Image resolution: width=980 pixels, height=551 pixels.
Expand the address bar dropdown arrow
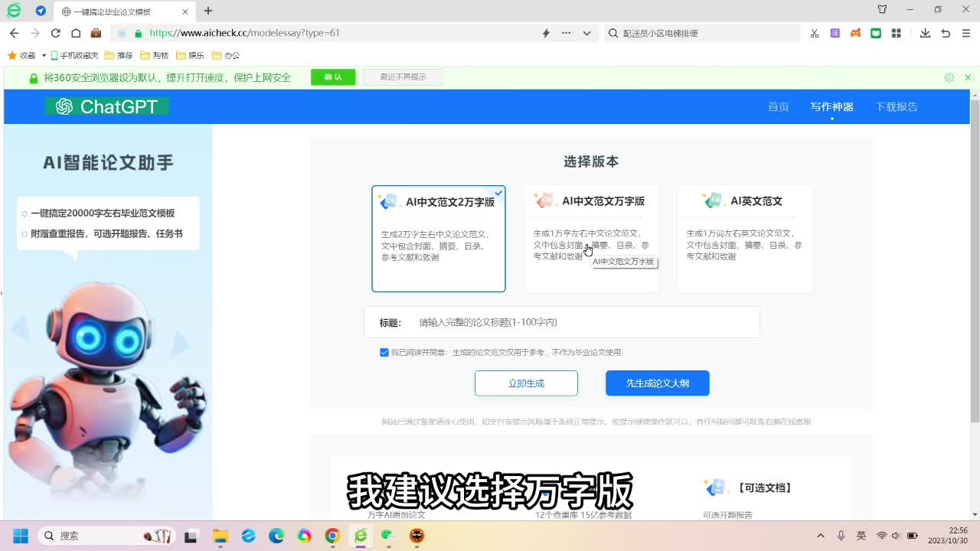tap(586, 33)
